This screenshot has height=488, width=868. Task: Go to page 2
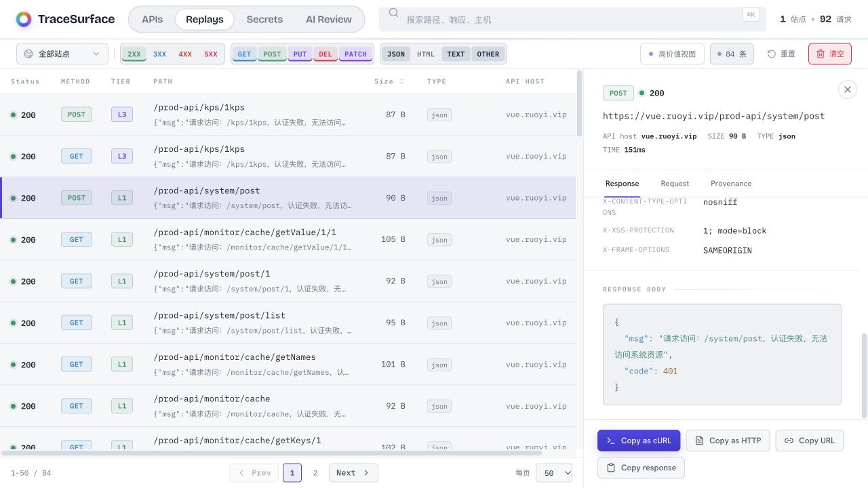tap(315, 473)
